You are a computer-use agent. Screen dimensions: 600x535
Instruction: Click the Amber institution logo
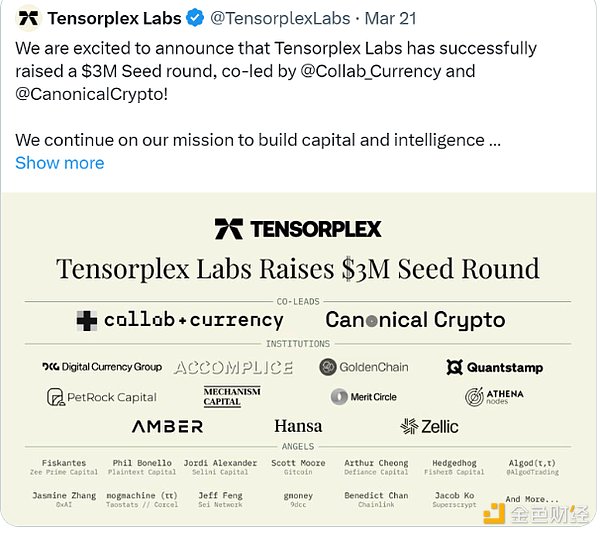point(167,426)
